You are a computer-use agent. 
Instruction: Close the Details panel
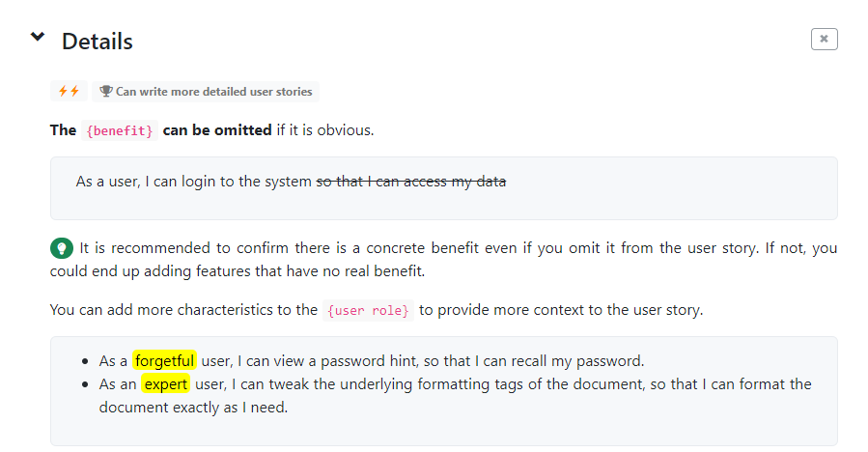824,39
